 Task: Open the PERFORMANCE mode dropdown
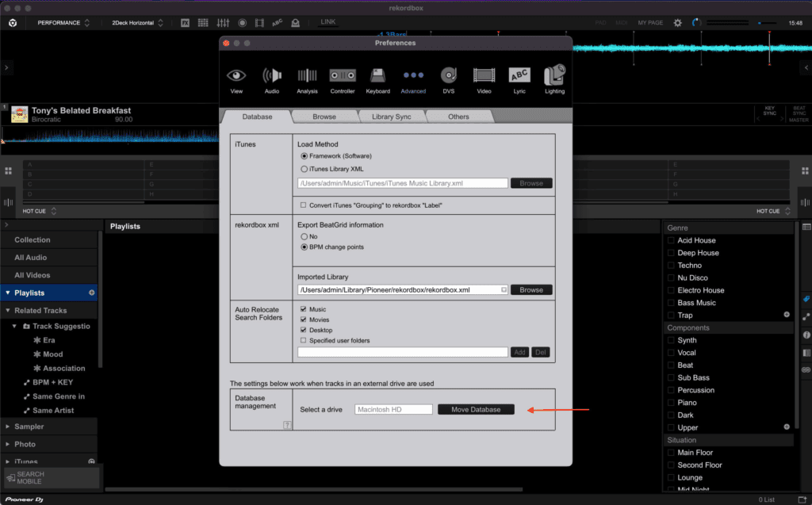click(x=63, y=23)
